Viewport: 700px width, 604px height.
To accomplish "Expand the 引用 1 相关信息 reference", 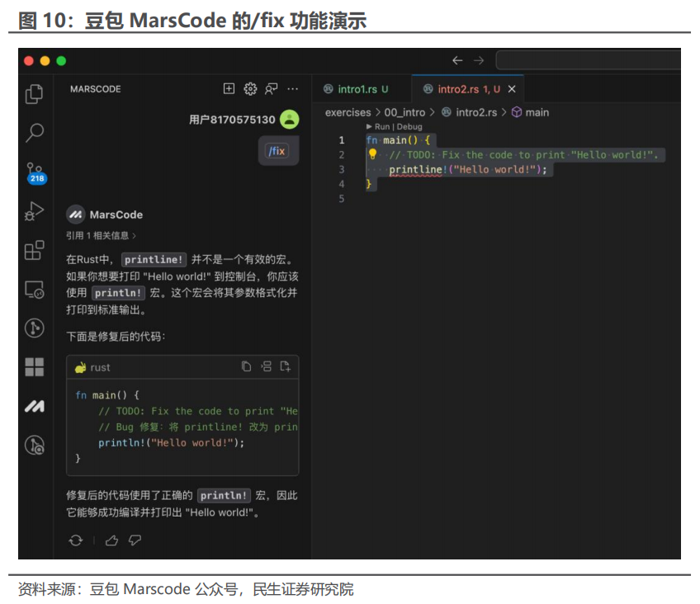I will 102,235.
